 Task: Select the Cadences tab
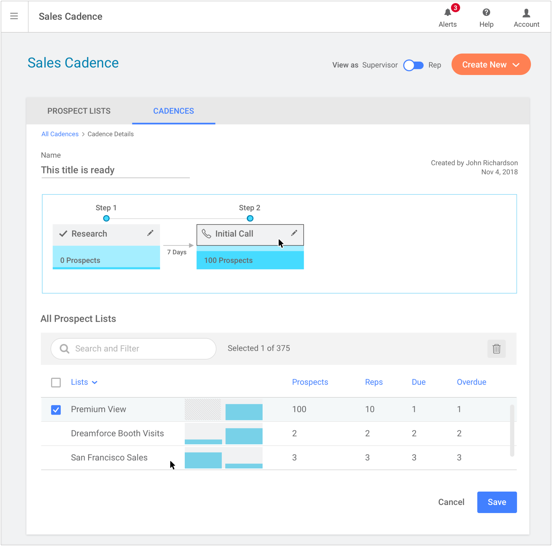(174, 111)
